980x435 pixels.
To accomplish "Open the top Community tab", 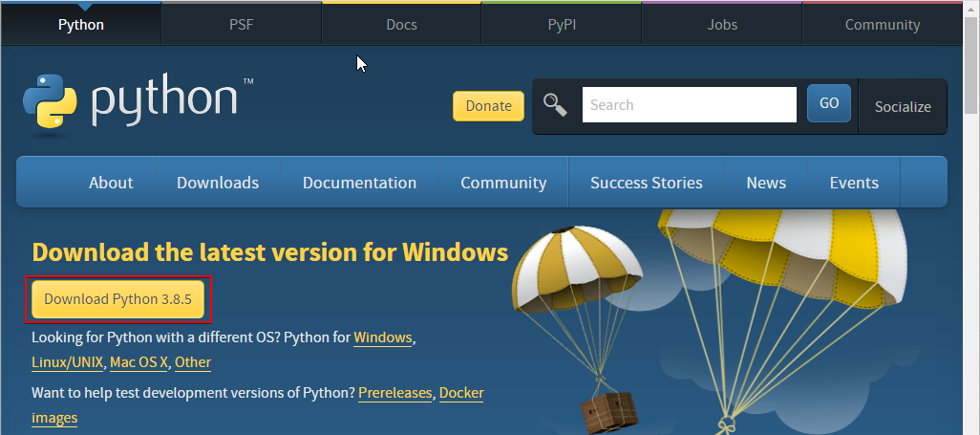I will click(x=882, y=25).
